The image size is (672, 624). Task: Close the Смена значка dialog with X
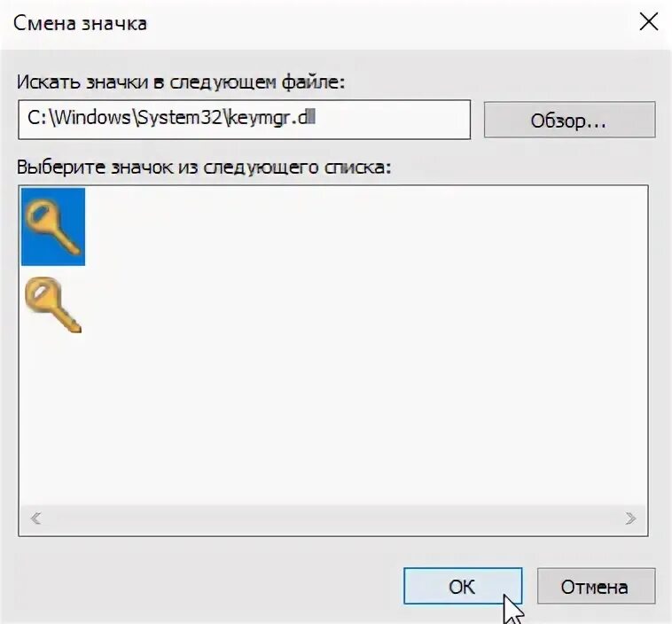point(648,22)
